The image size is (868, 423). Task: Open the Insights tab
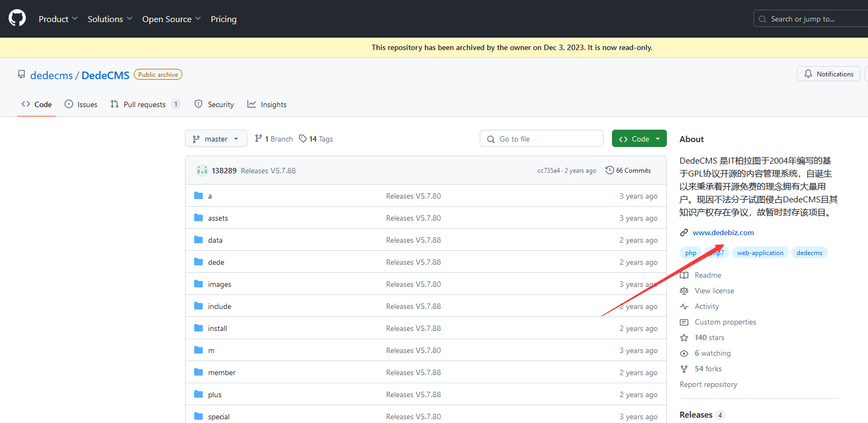(267, 104)
